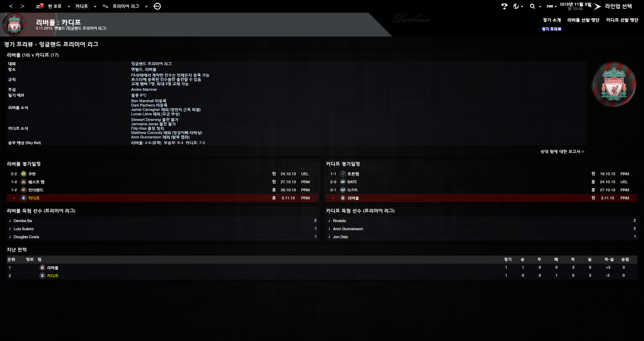Open the inbox icon with red notification
The width and height of the screenshot is (644, 341).
pyautogui.click(x=40, y=6)
